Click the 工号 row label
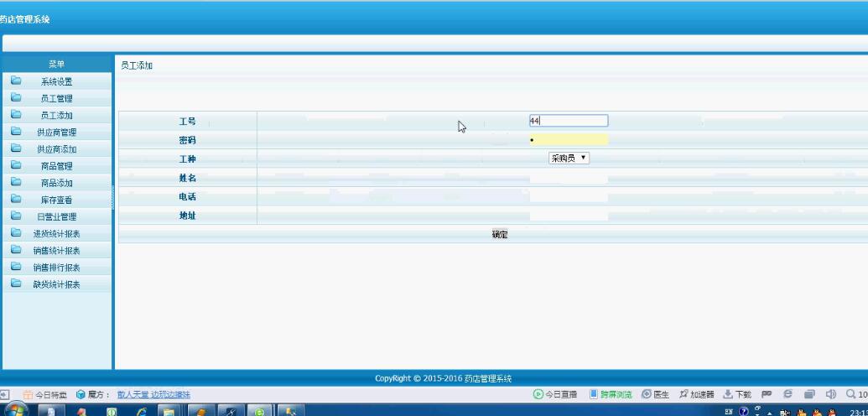868x416 pixels. click(x=187, y=122)
